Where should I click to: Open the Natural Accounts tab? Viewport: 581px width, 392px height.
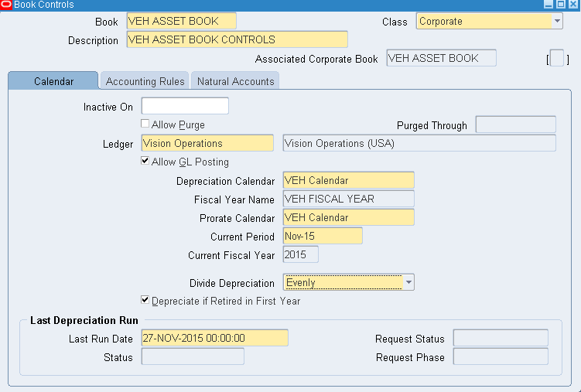pos(235,81)
